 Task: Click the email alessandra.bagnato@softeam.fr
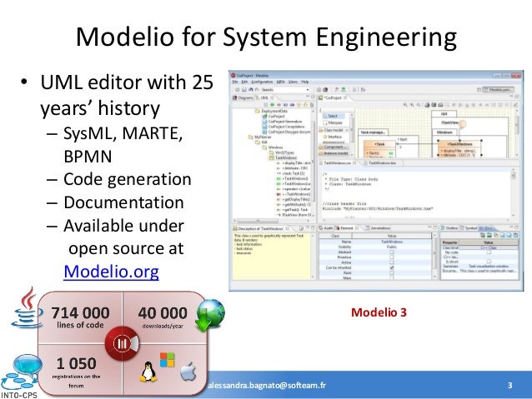(x=267, y=386)
